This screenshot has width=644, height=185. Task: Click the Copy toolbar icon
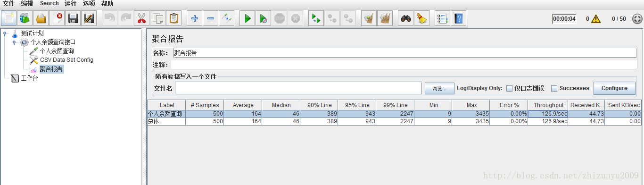point(158,19)
